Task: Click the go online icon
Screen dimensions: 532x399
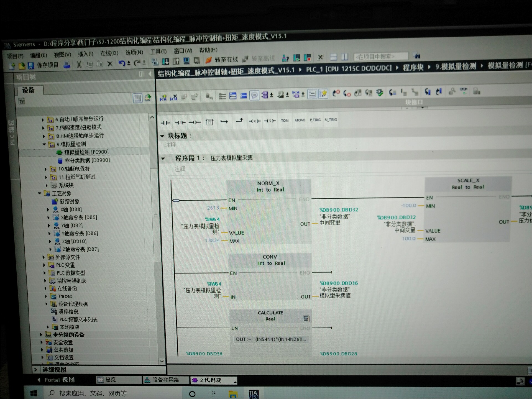Action: coord(208,60)
